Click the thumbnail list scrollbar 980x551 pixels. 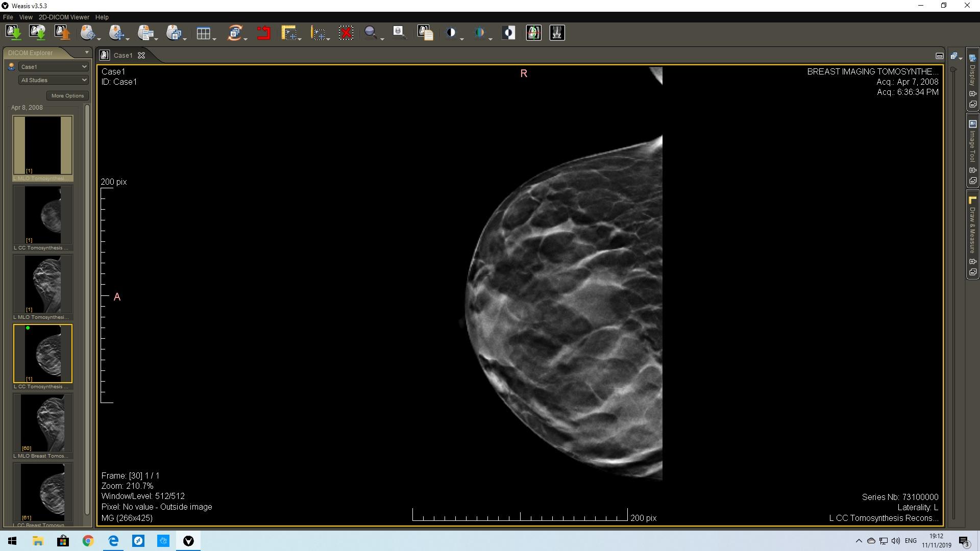[87, 309]
